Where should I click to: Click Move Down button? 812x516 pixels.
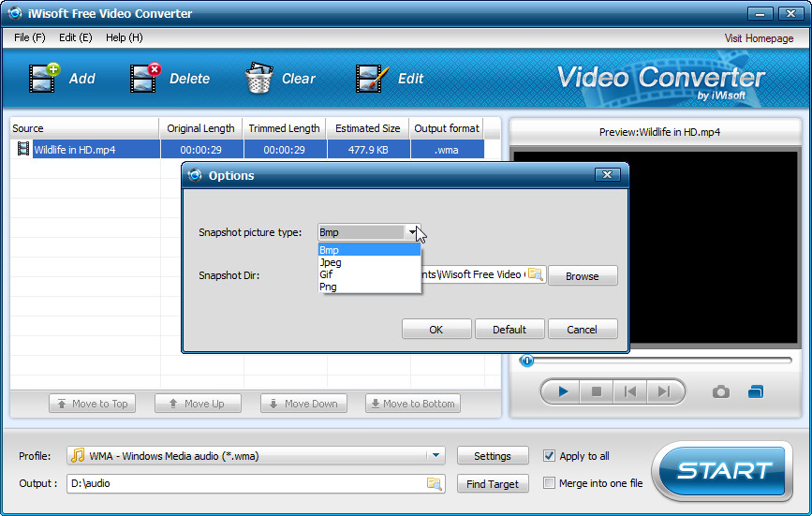point(304,404)
